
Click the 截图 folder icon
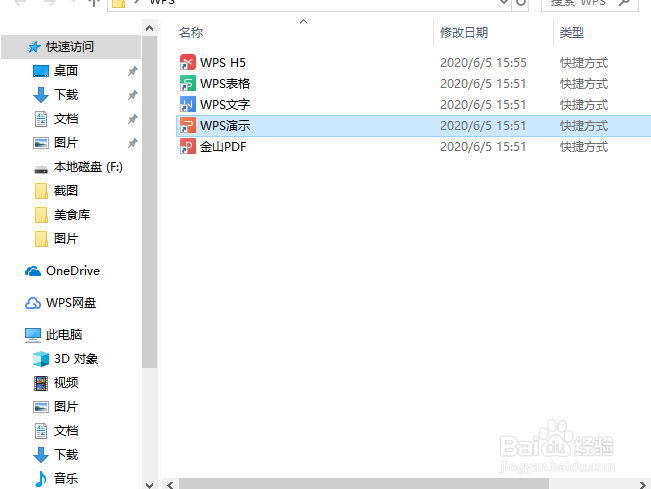pos(41,191)
